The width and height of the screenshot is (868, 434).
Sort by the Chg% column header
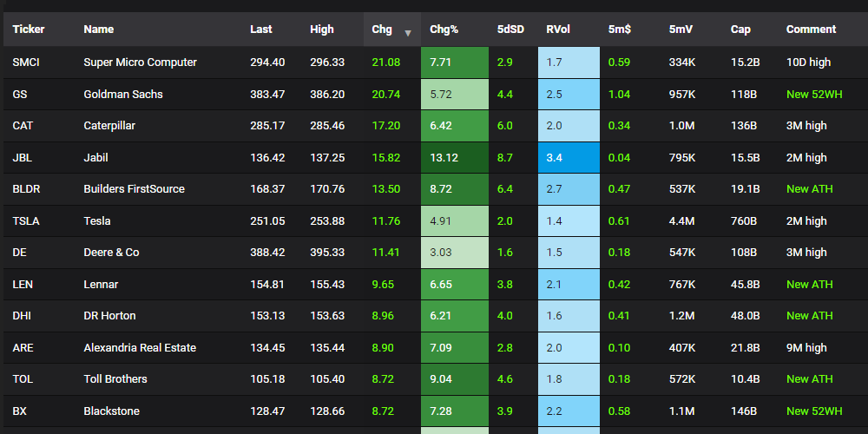tap(444, 30)
